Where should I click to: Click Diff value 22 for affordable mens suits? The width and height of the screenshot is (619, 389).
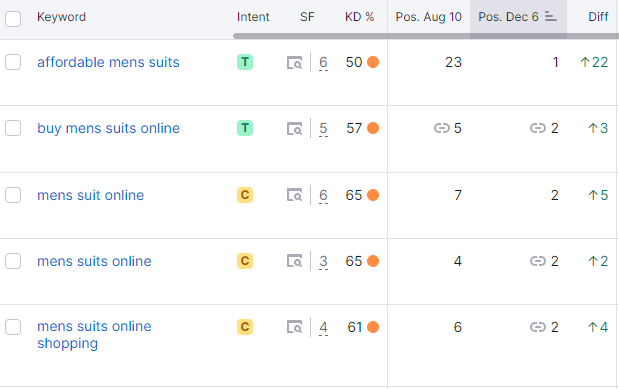point(594,62)
